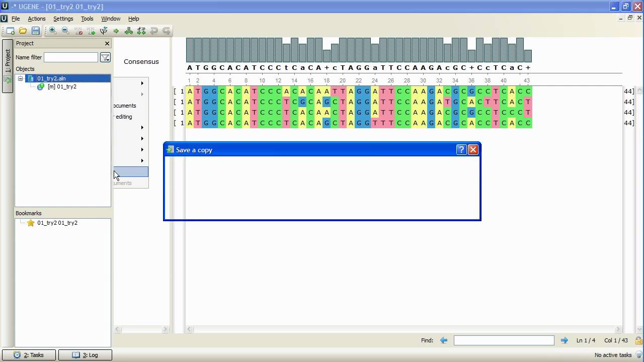Save project with the floppy disk icon
644x362 pixels.
[35, 31]
